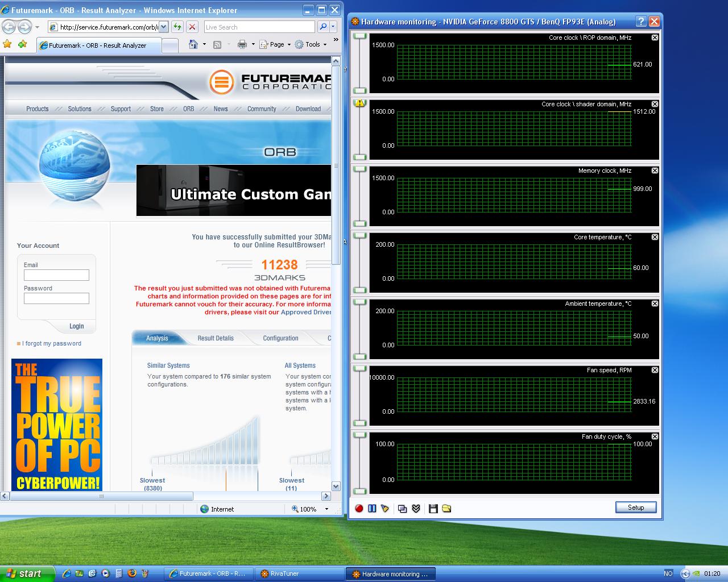Stop loading with the red X icon
The height and width of the screenshot is (582, 728).
pos(192,27)
